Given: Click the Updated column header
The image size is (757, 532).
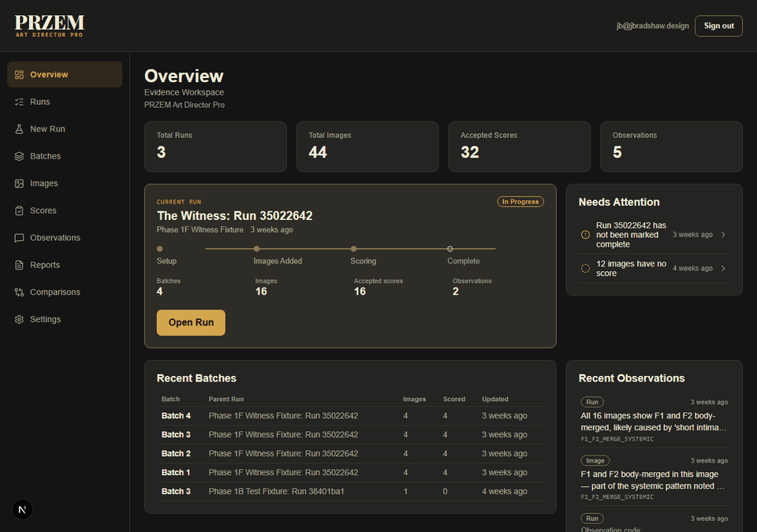Looking at the screenshot, I should click(x=495, y=400).
